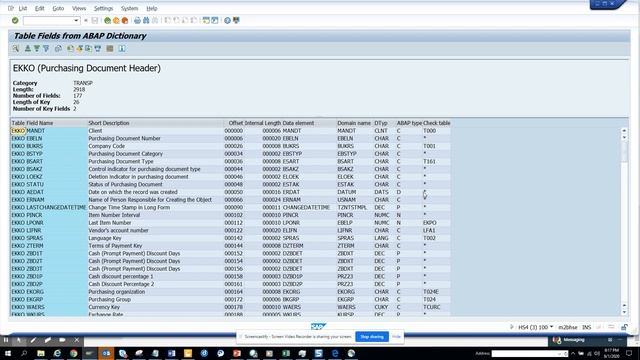Click the dark grid layout icon in list toolbar
The height and width of the screenshot is (360, 640).
(x=110, y=49)
